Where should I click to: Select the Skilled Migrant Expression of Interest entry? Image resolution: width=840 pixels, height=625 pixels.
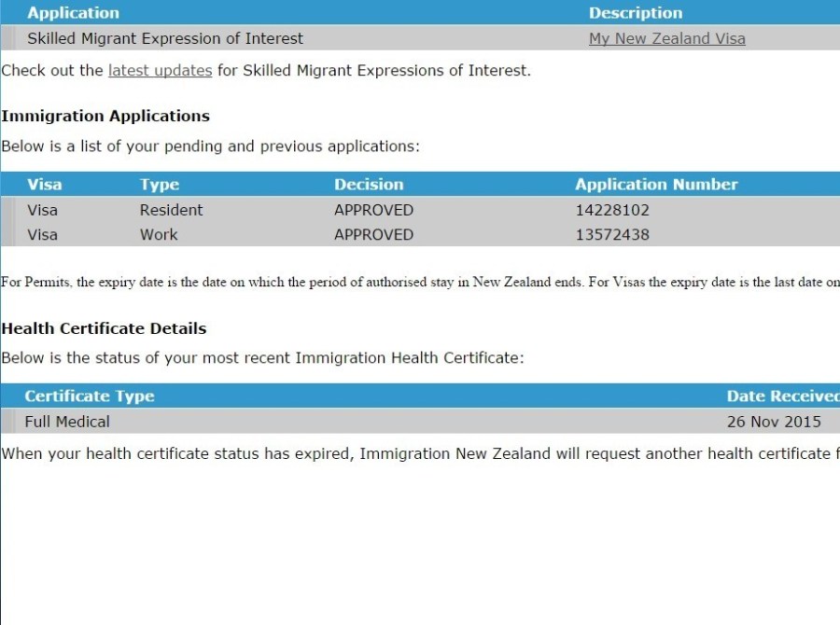click(x=165, y=38)
